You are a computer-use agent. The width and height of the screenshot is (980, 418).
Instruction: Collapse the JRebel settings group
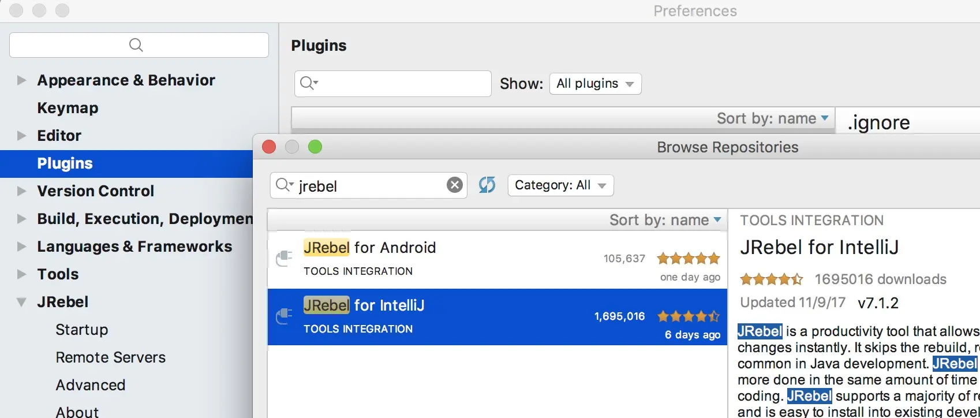(21, 302)
